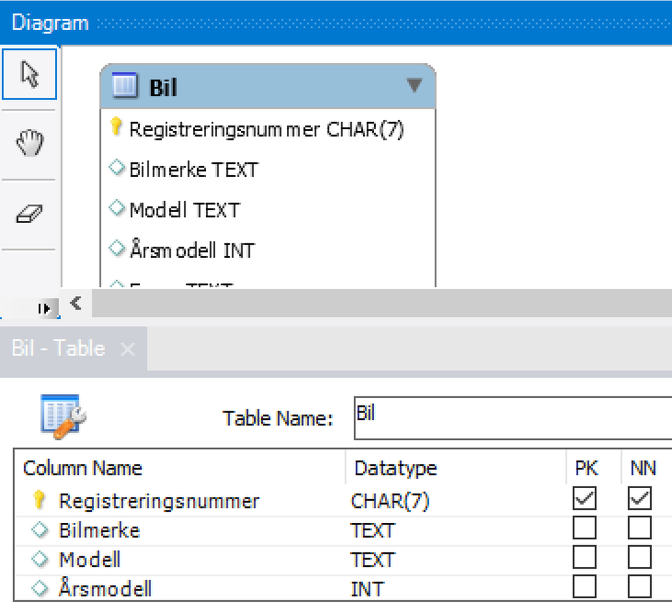
Task: Click the key icon next to Registreringsnummer row
Action: pos(39,500)
